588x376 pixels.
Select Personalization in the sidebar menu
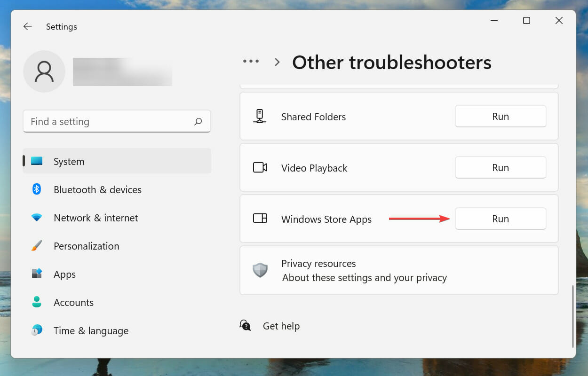[86, 246]
